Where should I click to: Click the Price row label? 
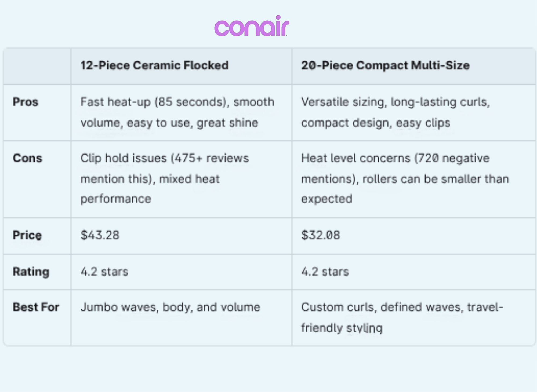coord(27,235)
